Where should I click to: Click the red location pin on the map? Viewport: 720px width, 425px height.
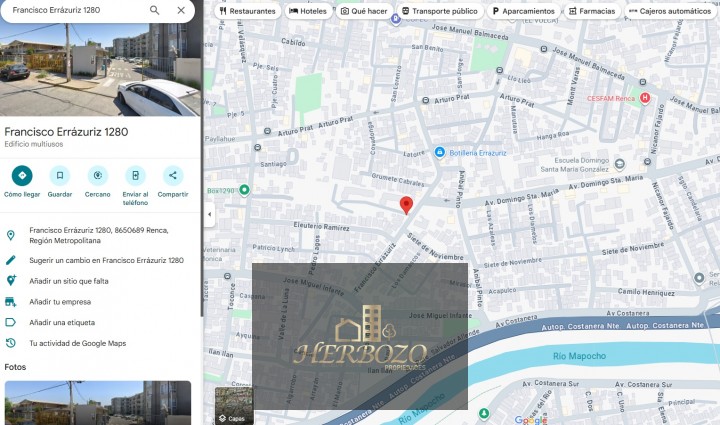point(406,205)
